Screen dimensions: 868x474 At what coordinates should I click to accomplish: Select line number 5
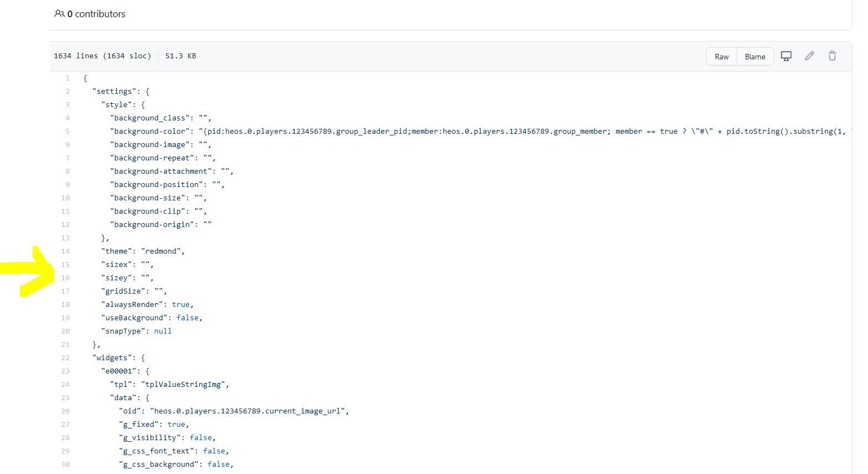point(67,132)
